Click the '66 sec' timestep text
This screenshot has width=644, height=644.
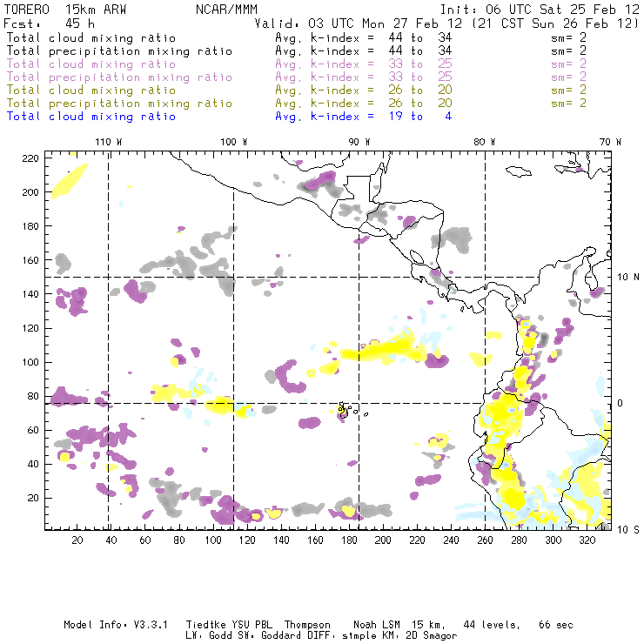(556, 625)
